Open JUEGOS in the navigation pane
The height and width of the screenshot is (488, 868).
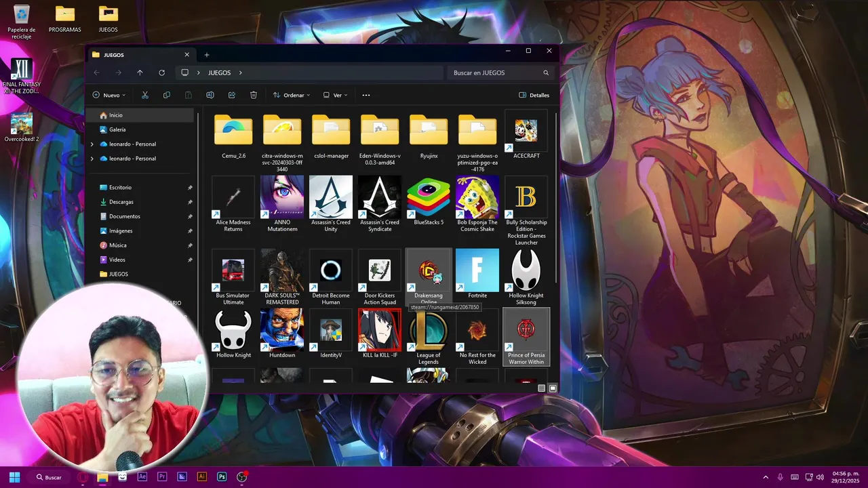141,274
